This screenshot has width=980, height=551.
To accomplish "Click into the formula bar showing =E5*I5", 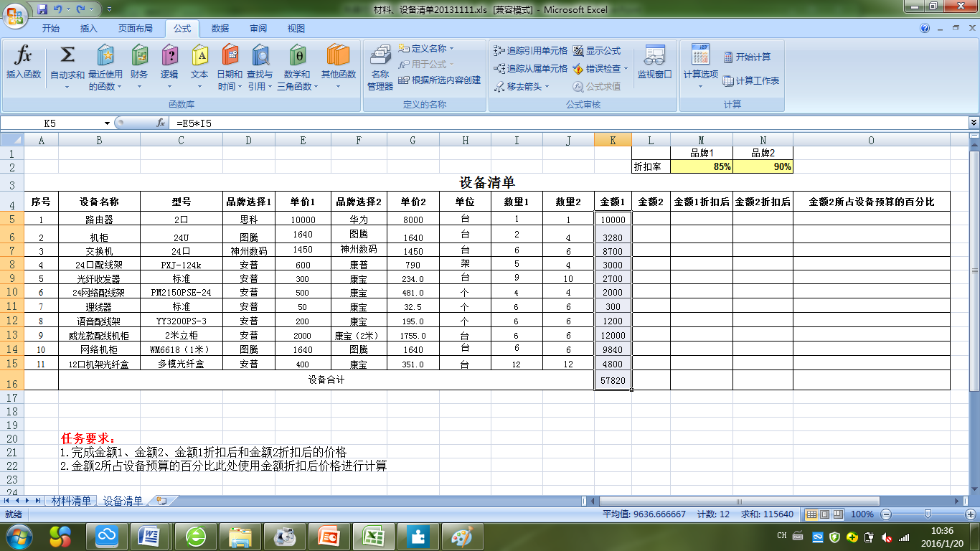I will [567, 123].
